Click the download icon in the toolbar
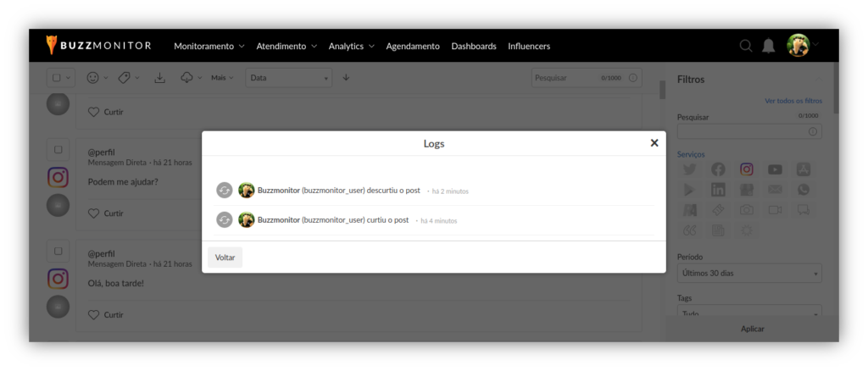868x371 pixels. [x=159, y=78]
